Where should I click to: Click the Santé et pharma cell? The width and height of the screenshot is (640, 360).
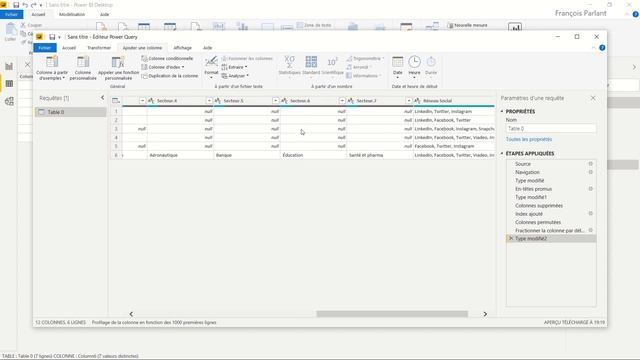380,155
